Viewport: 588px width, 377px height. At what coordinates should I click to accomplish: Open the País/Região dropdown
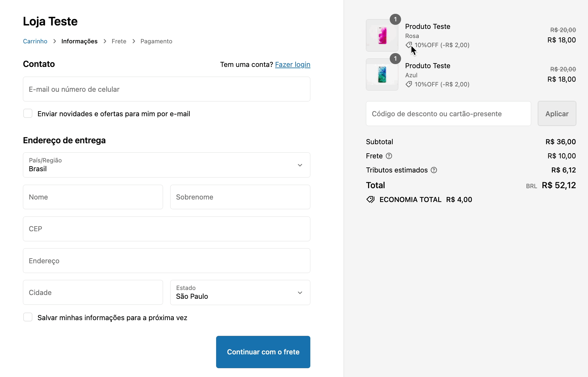pos(166,165)
